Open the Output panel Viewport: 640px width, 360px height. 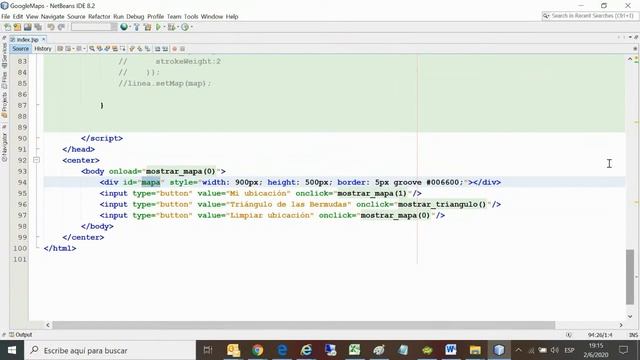click(x=20, y=335)
